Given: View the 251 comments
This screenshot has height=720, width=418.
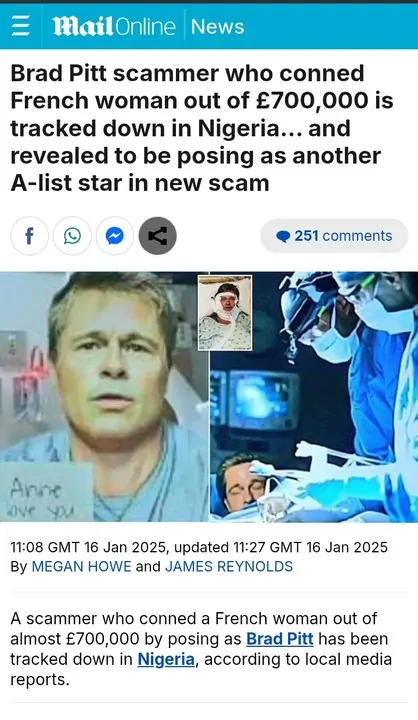Looking at the screenshot, I should pos(334,236).
